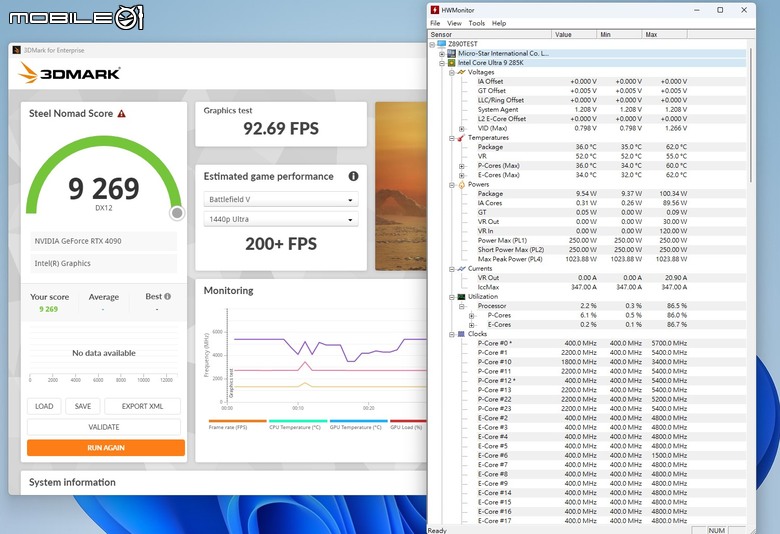The width and height of the screenshot is (780, 534).
Task: Collapse the Processor utilization node
Action: [x=462, y=306]
